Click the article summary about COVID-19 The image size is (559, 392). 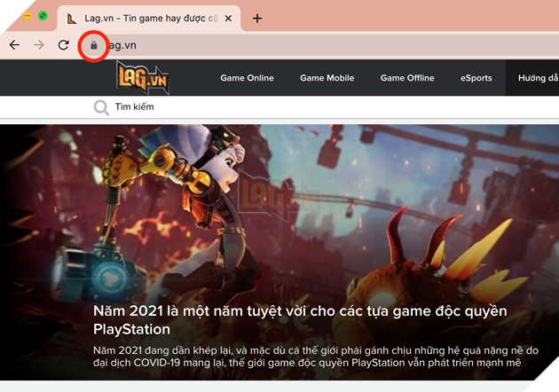click(x=316, y=357)
